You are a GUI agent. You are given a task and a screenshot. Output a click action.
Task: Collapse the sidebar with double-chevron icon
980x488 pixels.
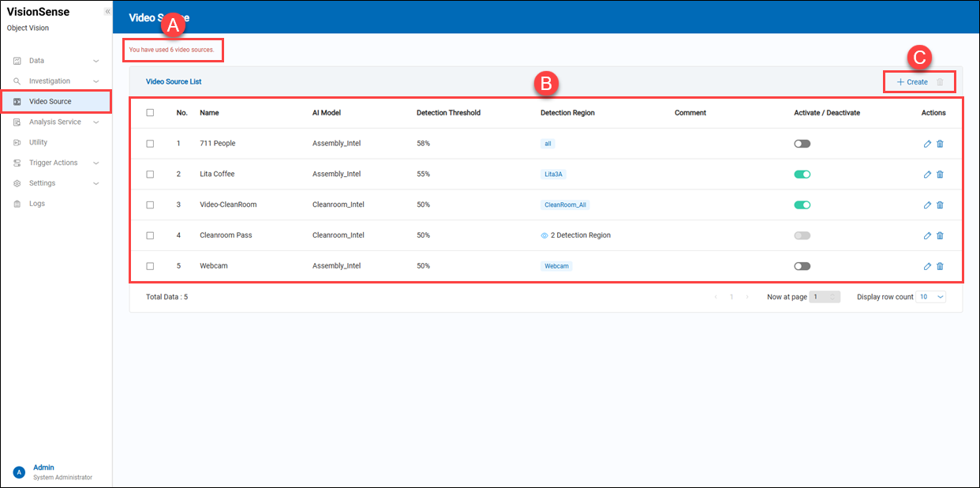107,12
